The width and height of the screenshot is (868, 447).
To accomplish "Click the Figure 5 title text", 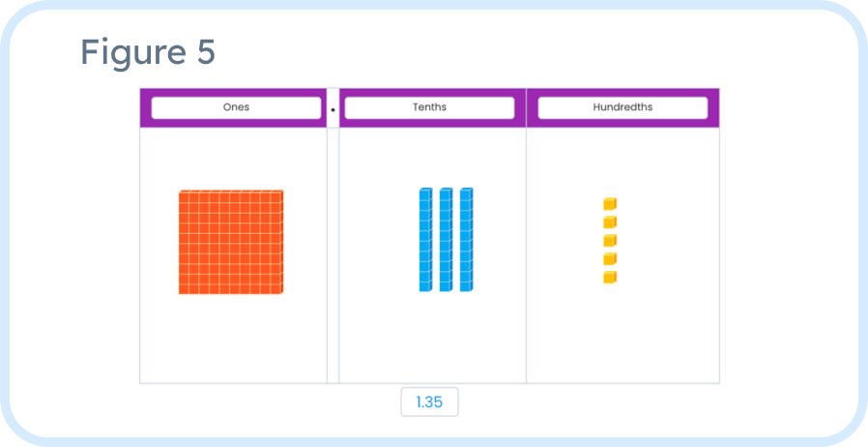I will pyautogui.click(x=147, y=51).
